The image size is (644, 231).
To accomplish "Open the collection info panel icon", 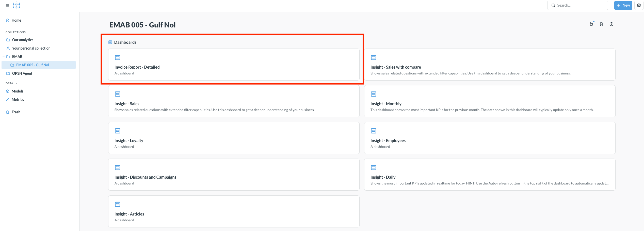I will (x=611, y=24).
